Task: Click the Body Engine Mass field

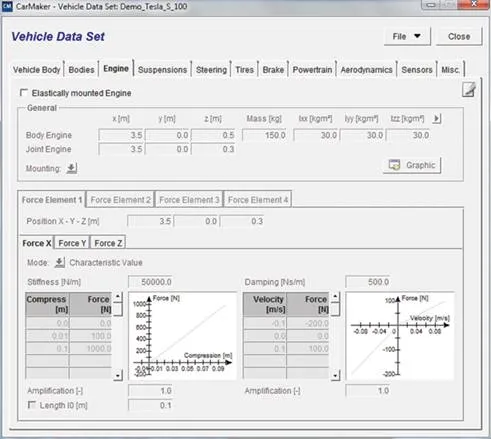Action: click(264, 135)
